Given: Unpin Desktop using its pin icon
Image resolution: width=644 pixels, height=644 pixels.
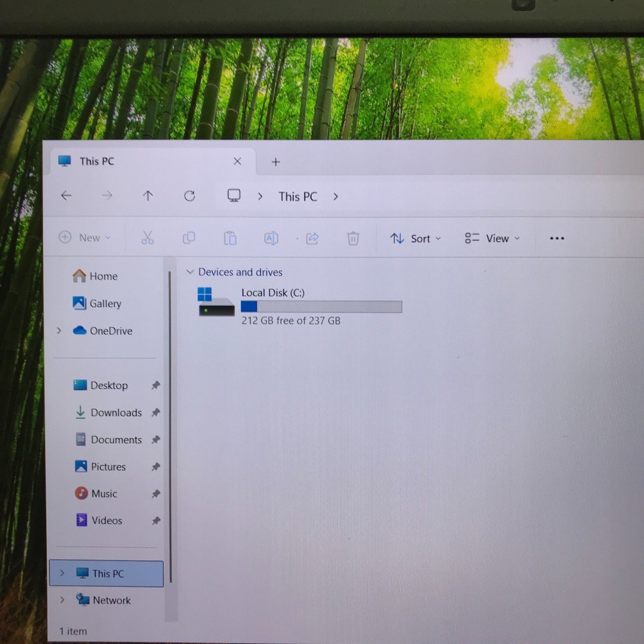Looking at the screenshot, I should point(156,385).
